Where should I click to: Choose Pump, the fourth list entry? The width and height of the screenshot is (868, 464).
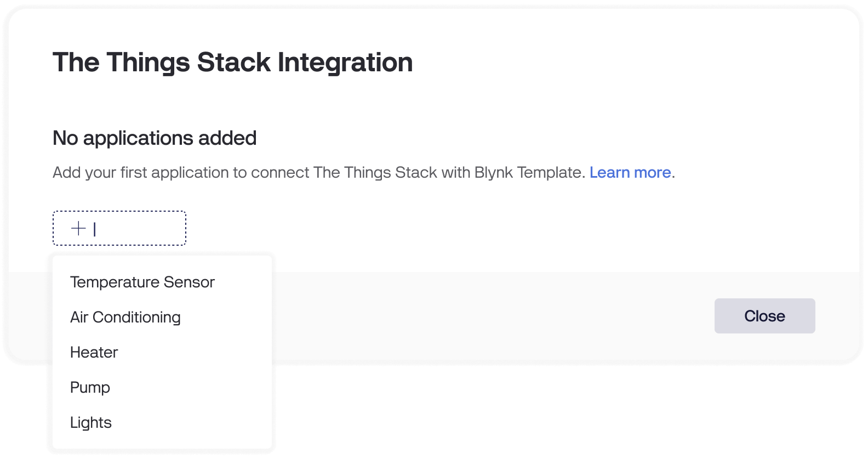pos(89,387)
